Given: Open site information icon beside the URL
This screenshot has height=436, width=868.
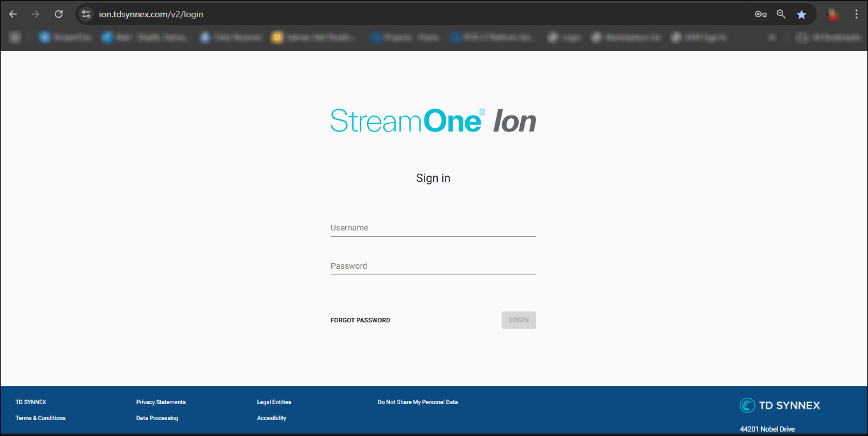Looking at the screenshot, I should [86, 14].
